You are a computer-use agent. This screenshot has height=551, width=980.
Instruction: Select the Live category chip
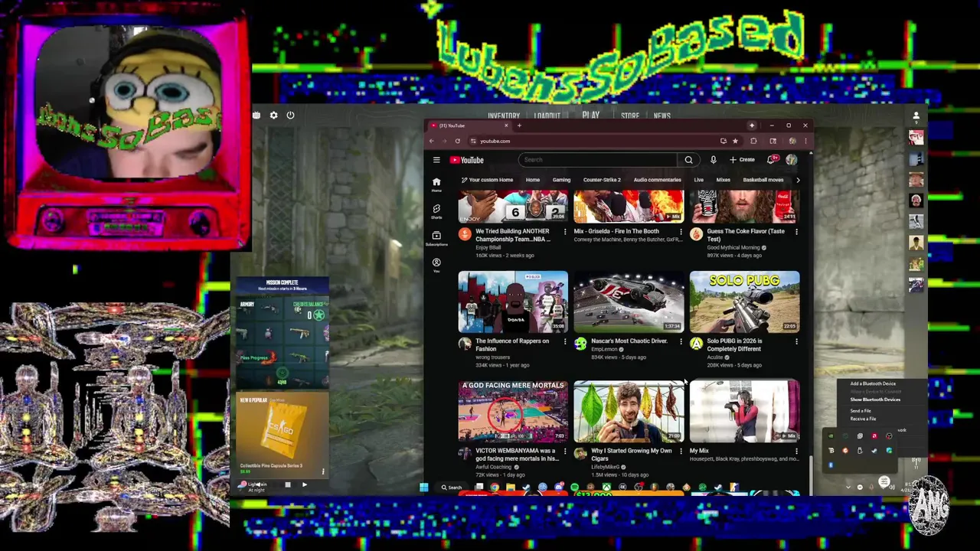pyautogui.click(x=698, y=180)
